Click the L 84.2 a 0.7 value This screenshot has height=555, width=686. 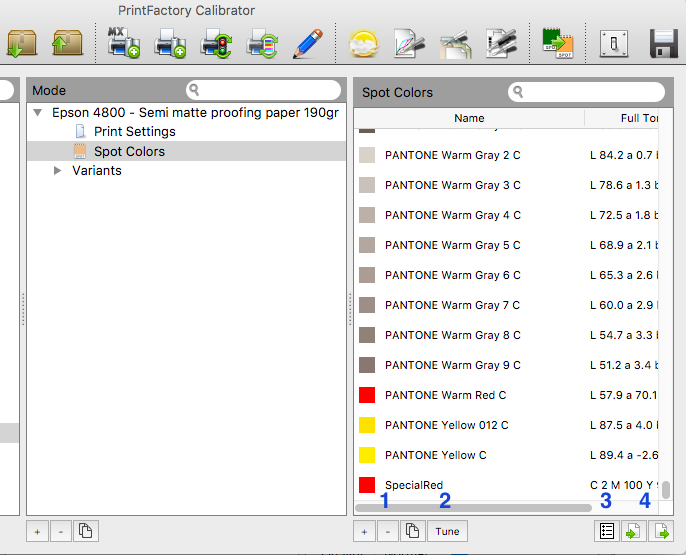point(623,155)
